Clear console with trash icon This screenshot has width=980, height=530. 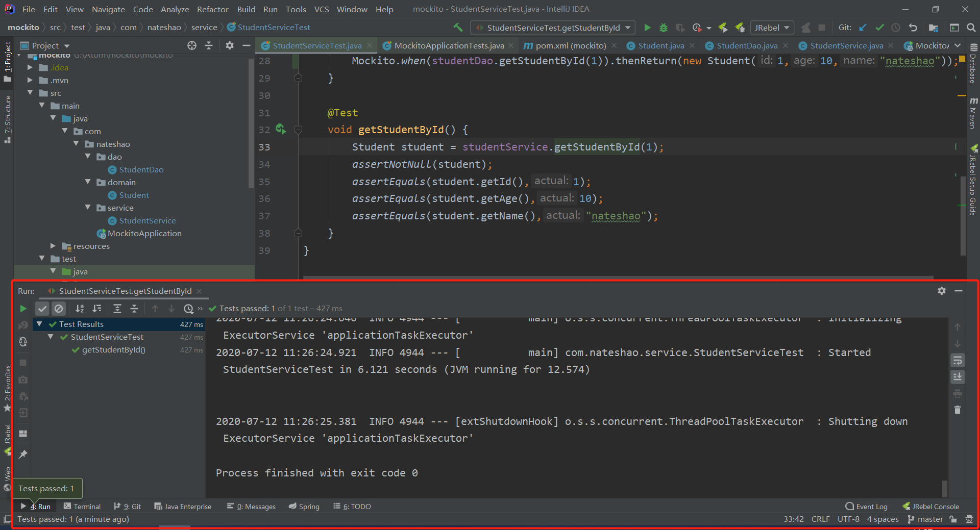click(x=958, y=410)
